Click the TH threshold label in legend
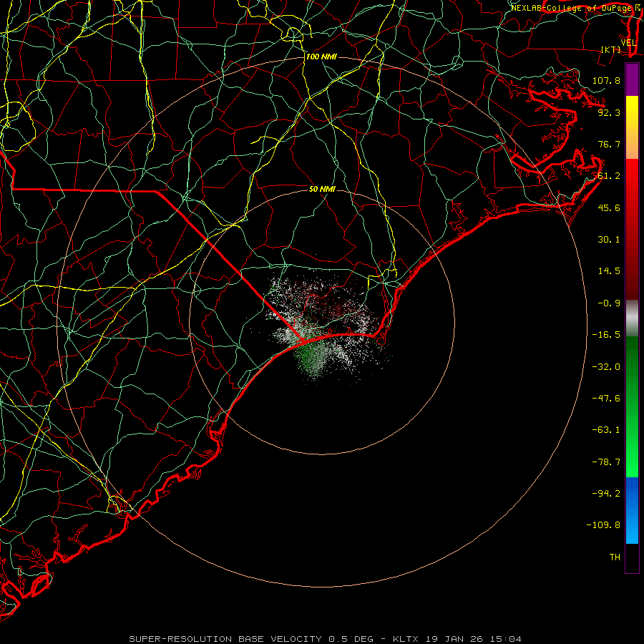This screenshot has height=644, width=644. (615, 557)
